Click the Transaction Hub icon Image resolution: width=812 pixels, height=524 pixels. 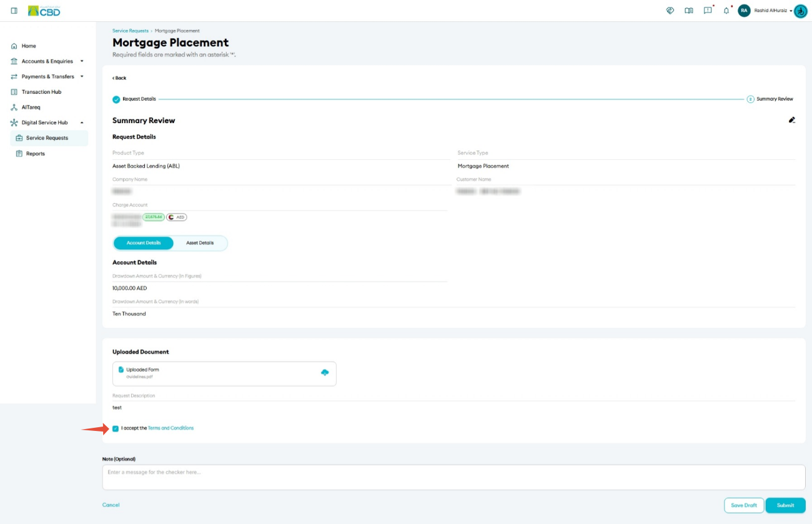14,92
